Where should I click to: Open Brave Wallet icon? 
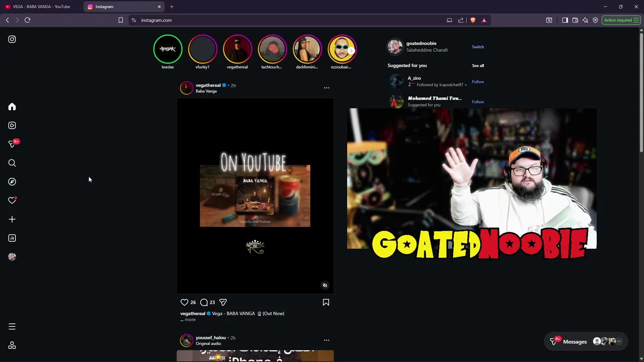tap(575, 20)
